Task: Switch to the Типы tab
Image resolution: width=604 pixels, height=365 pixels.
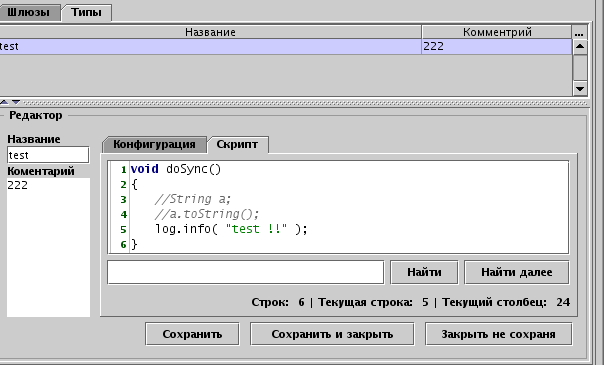Action: (86, 13)
